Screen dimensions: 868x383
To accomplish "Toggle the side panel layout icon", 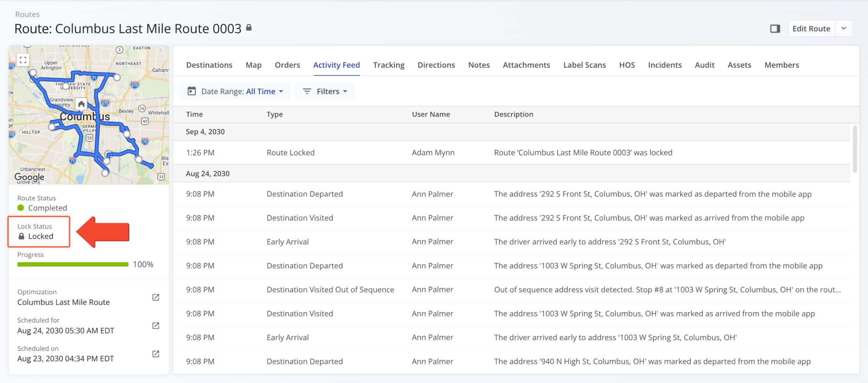I will tap(775, 29).
